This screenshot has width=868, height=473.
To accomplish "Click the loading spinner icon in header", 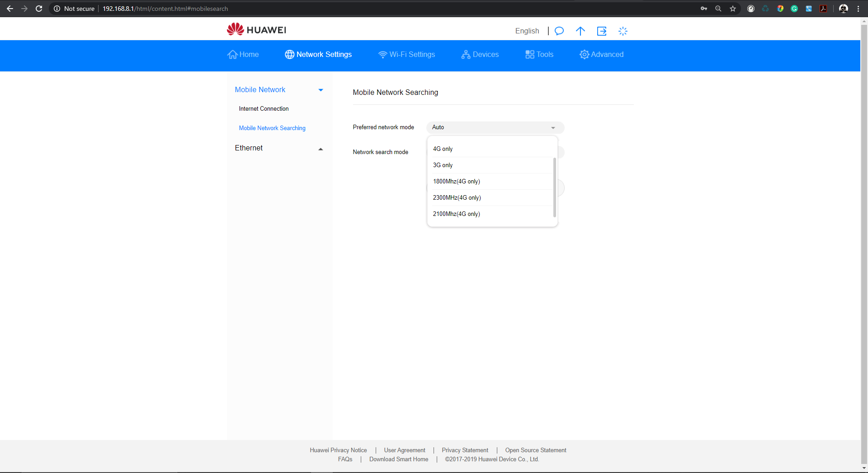I will click(623, 31).
